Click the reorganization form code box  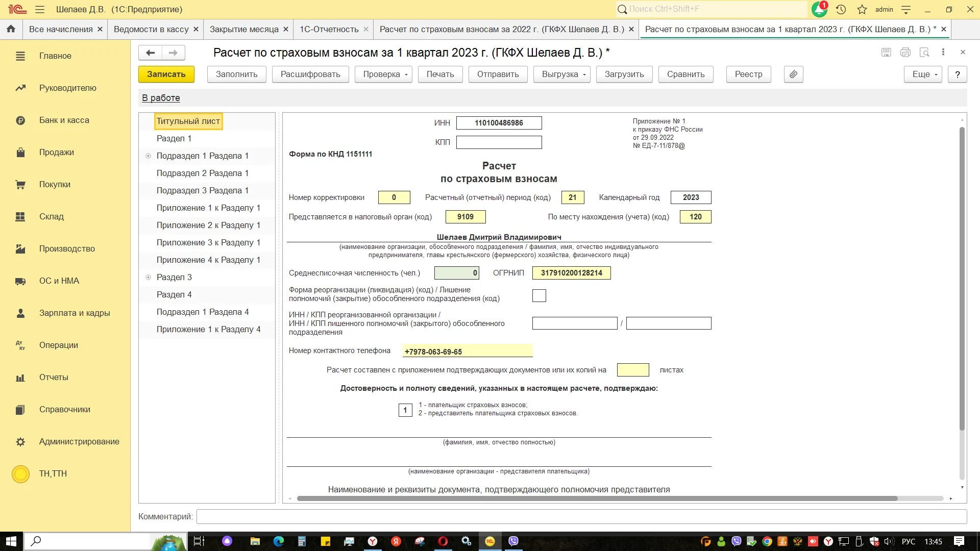pyautogui.click(x=539, y=296)
